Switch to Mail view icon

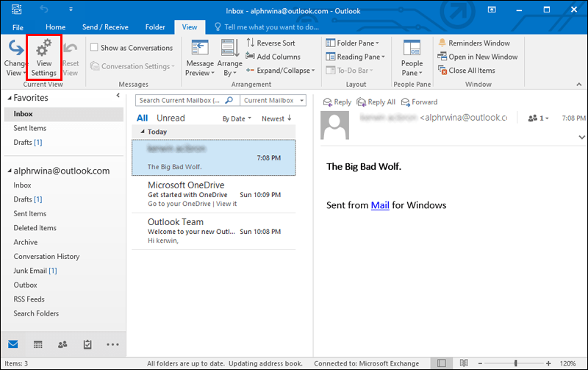point(13,344)
